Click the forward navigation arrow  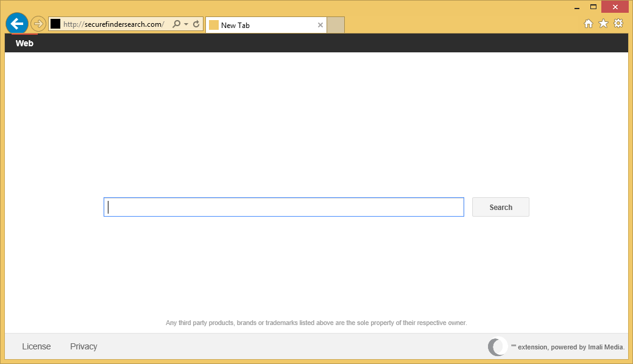click(x=37, y=23)
